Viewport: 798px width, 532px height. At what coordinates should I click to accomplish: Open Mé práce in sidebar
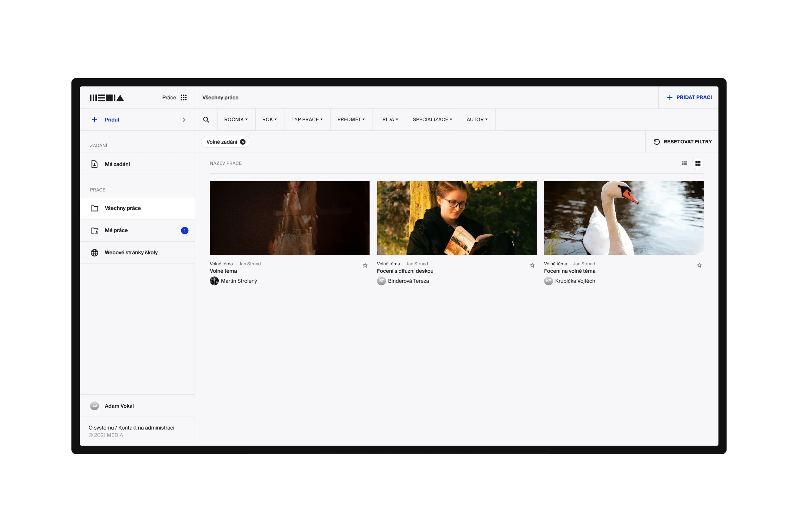[137, 230]
